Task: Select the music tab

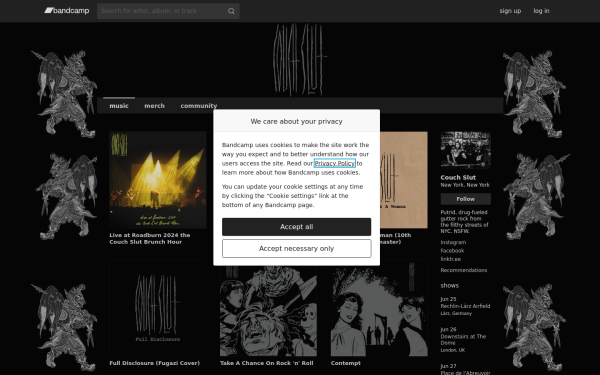Action: pyautogui.click(x=119, y=106)
